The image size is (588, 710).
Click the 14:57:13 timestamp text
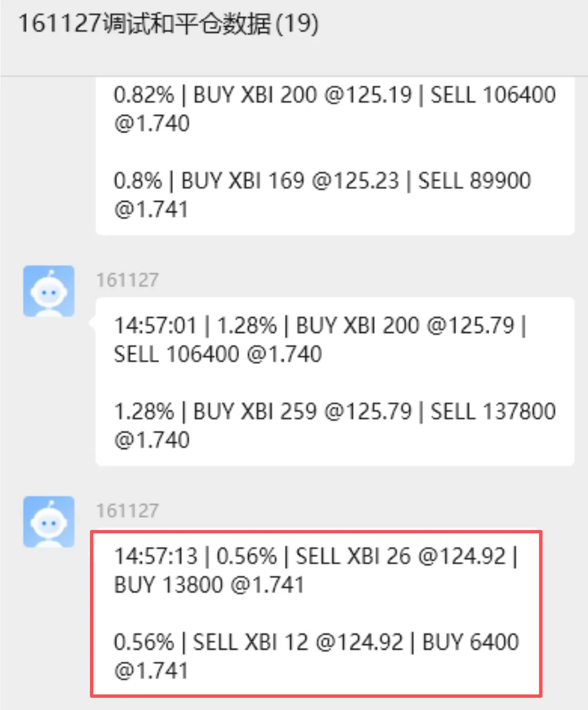(x=155, y=556)
